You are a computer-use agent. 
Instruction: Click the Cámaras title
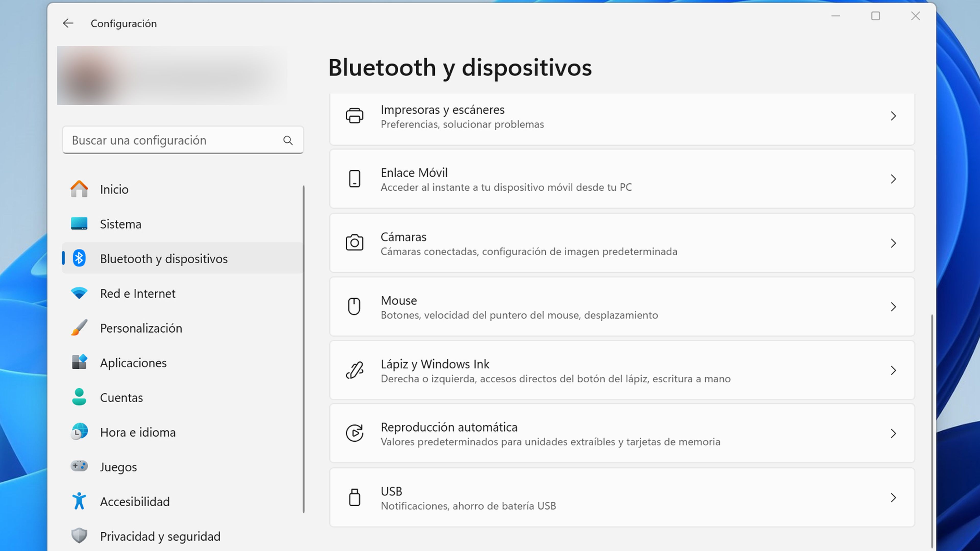click(403, 237)
